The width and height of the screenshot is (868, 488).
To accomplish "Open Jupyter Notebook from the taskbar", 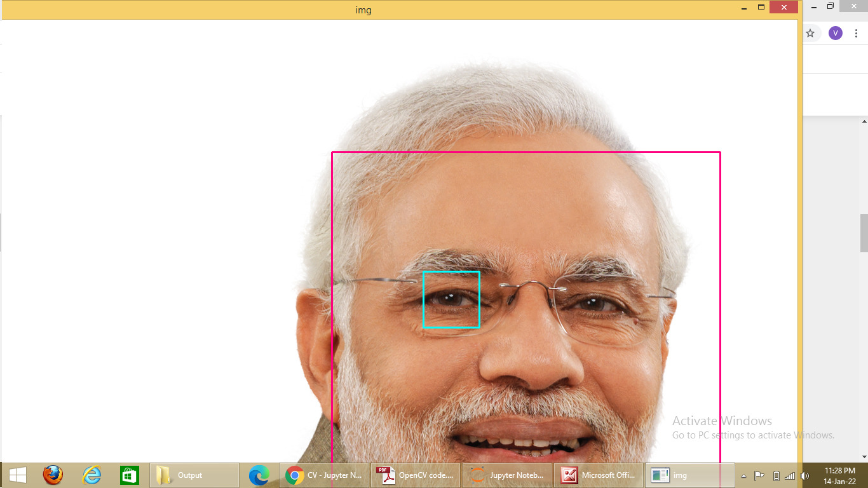I will click(x=507, y=475).
